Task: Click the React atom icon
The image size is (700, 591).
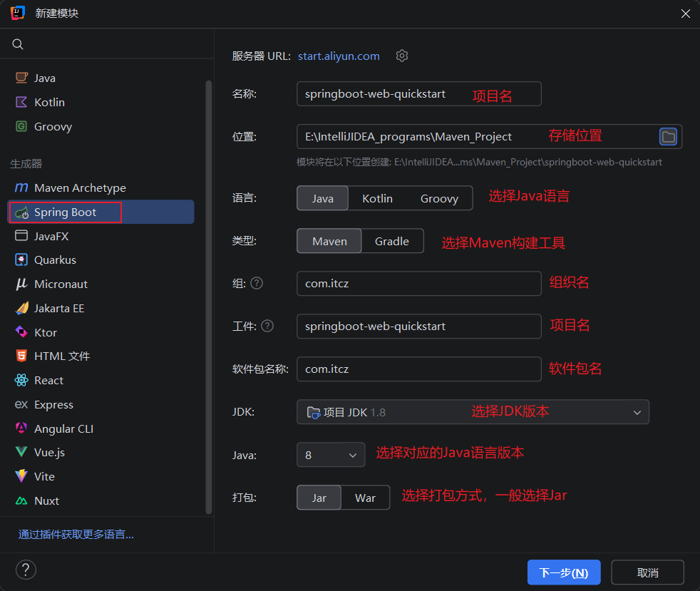Action: 21,380
